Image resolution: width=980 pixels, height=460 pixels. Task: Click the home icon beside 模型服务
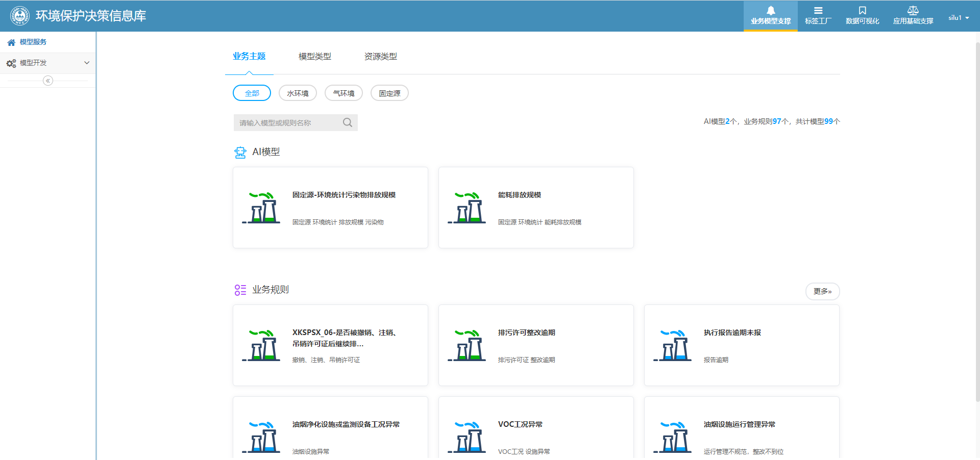click(11, 42)
